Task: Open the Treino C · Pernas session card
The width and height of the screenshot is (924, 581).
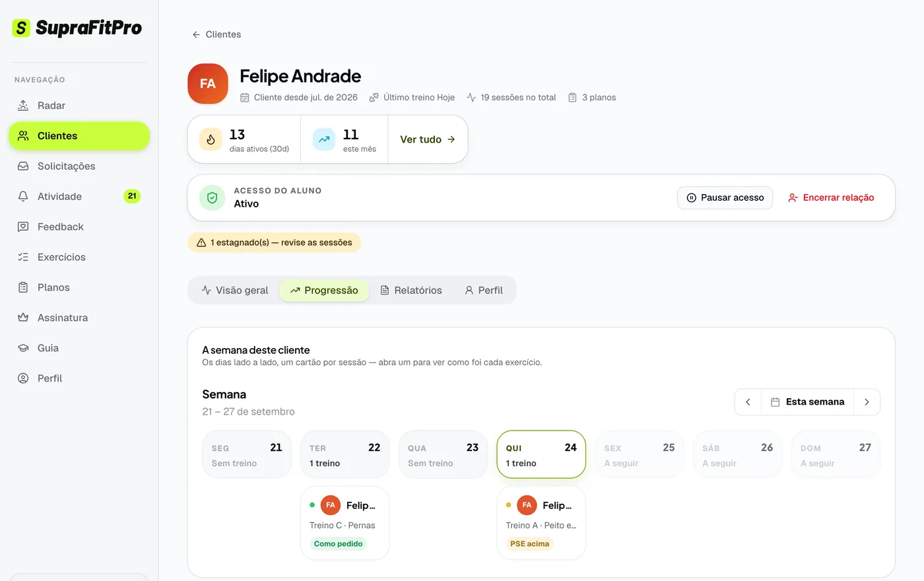Action: click(x=345, y=524)
